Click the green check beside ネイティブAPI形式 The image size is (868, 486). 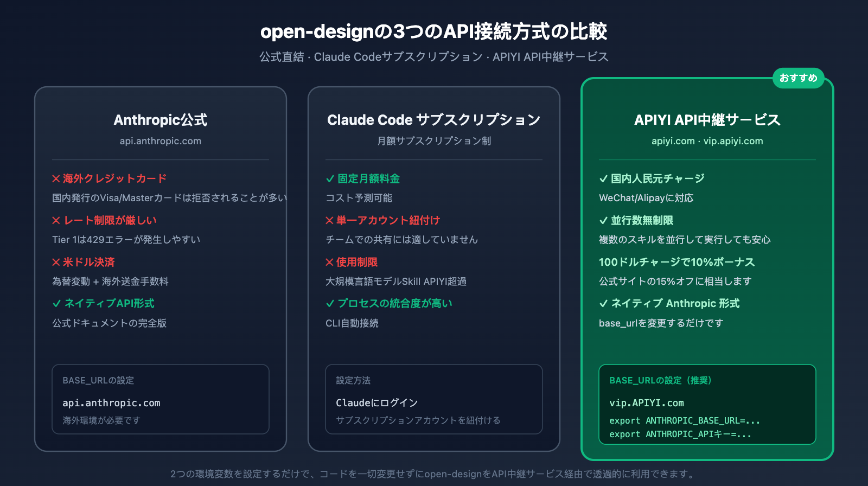56,304
